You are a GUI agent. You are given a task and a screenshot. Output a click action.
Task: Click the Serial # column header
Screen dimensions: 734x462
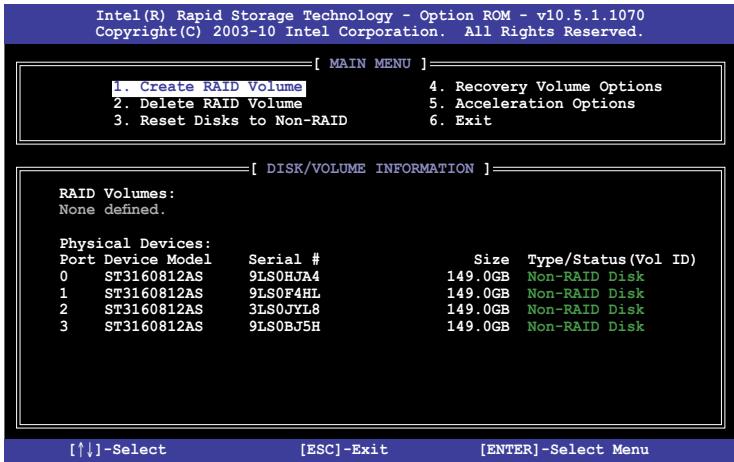(x=284, y=260)
